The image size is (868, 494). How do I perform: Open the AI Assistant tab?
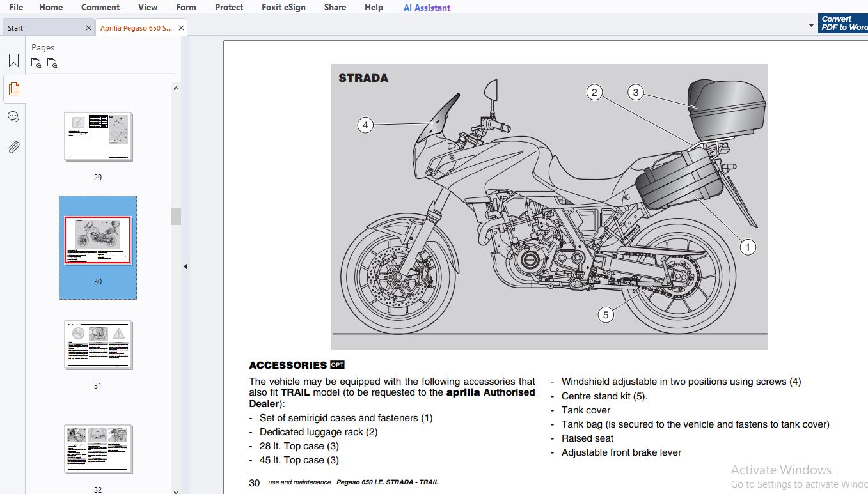[427, 8]
